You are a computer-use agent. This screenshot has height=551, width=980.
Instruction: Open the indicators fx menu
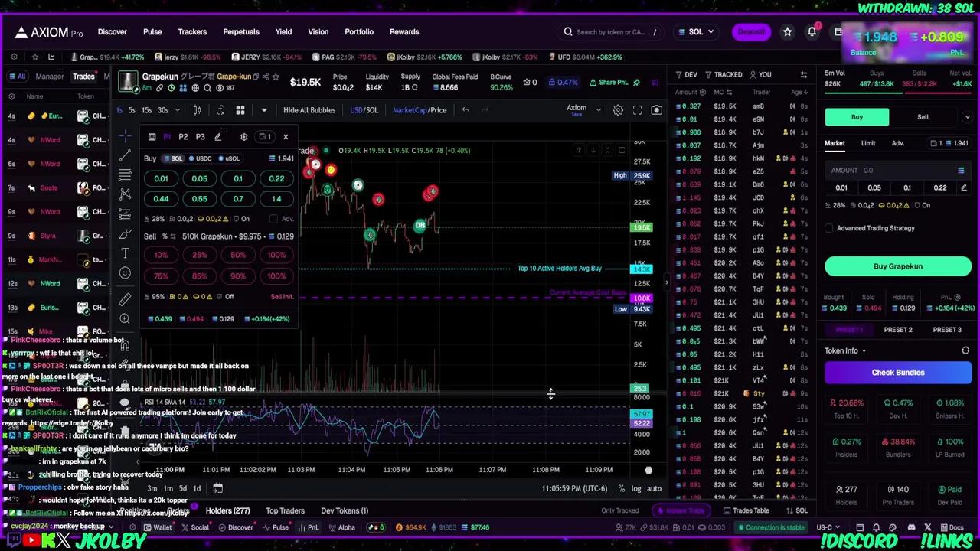click(220, 110)
